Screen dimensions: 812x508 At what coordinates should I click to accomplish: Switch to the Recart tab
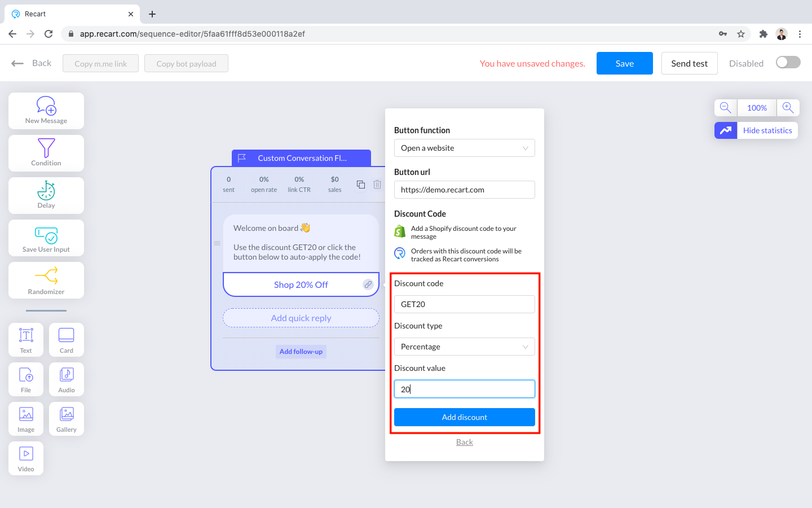[x=72, y=14]
